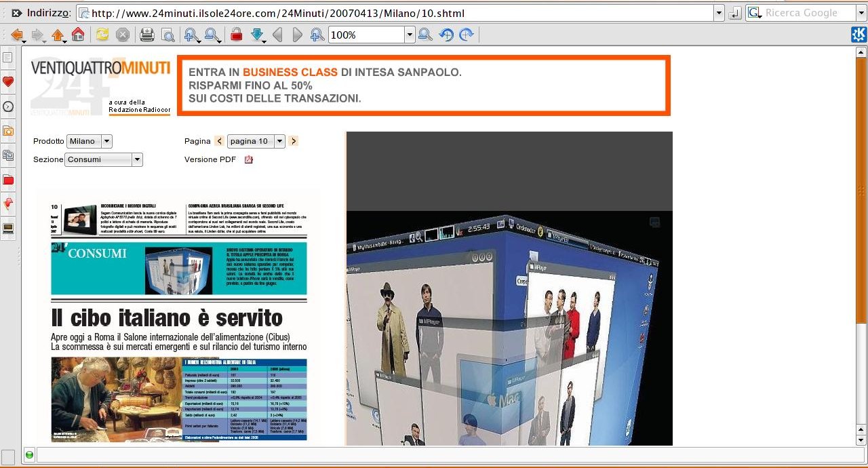Open the network sidebar icon
The height and width of the screenshot is (468, 868).
[8, 155]
